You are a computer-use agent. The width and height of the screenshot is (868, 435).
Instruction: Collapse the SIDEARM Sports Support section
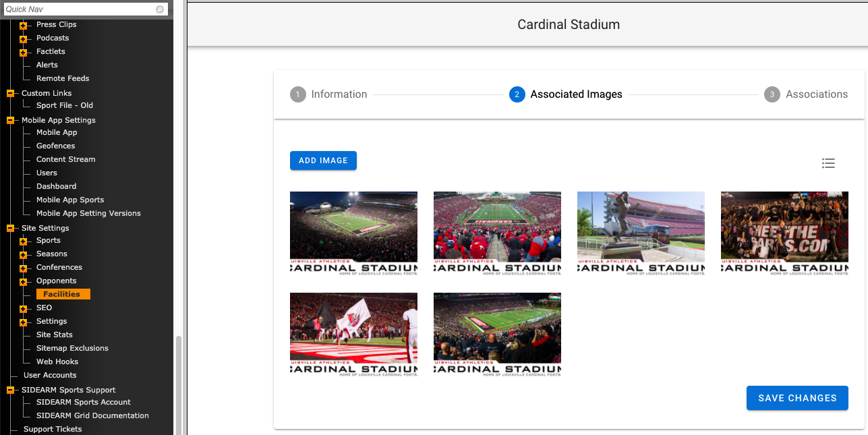10,390
